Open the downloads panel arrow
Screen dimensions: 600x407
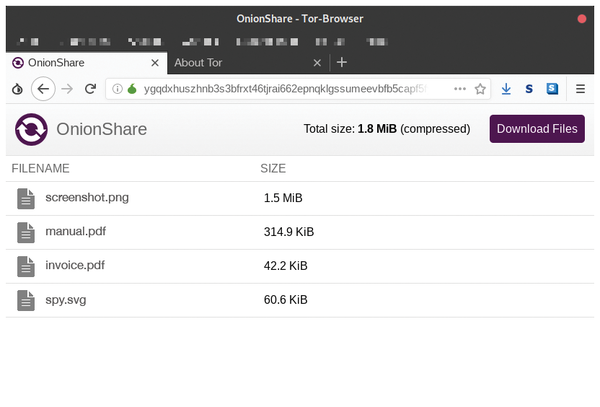point(507,89)
